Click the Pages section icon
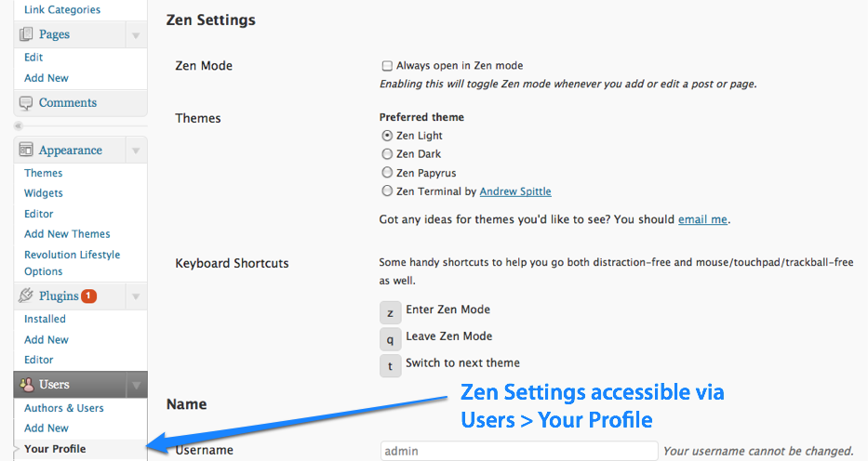868x461 pixels. coord(26,34)
